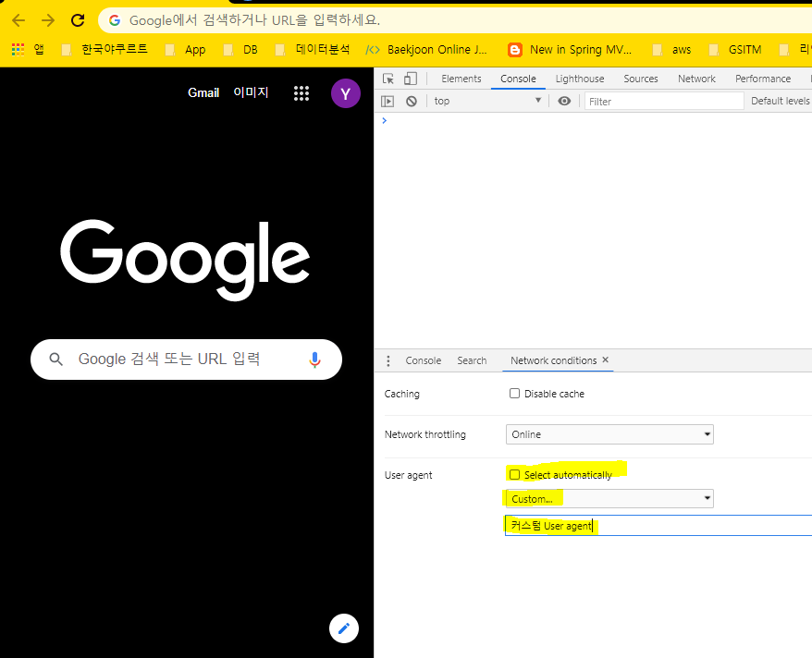The width and height of the screenshot is (812, 658).
Task: Show the console sidebar
Action: pyautogui.click(x=388, y=101)
